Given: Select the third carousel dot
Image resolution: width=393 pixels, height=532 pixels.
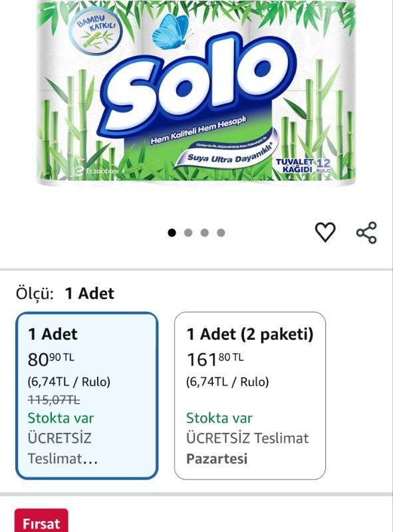Looking at the screenshot, I should tap(203, 231).
